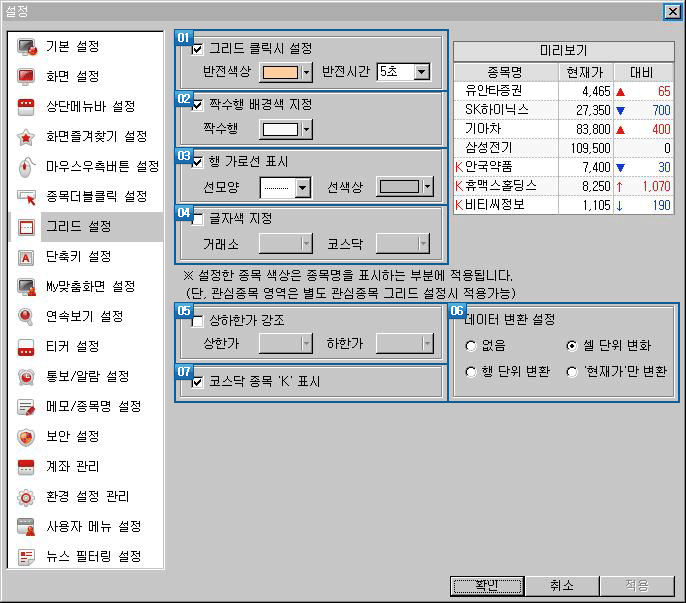
Task: Click the 화면즐겨찾기 설정 star icon
Action: coord(27,137)
